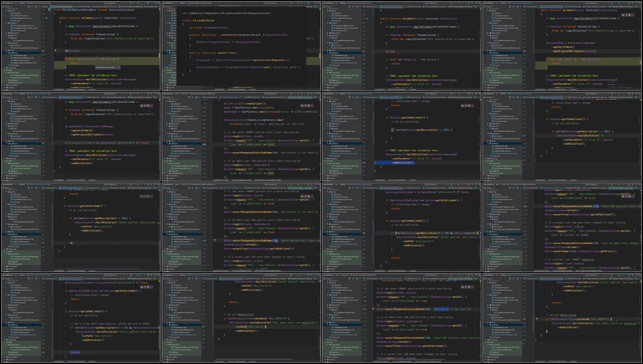
Task: Click the comment '4) a normal user CANNOT unpublish'
Action: 569,260
